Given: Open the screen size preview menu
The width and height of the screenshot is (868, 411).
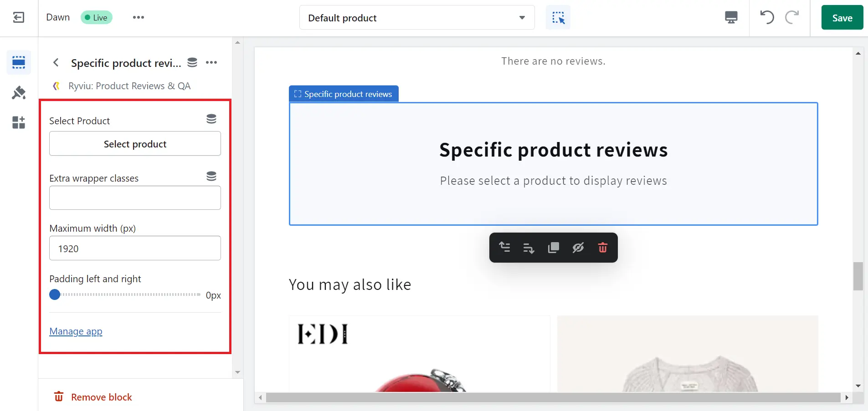Looking at the screenshot, I should pyautogui.click(x=731, y=17).
